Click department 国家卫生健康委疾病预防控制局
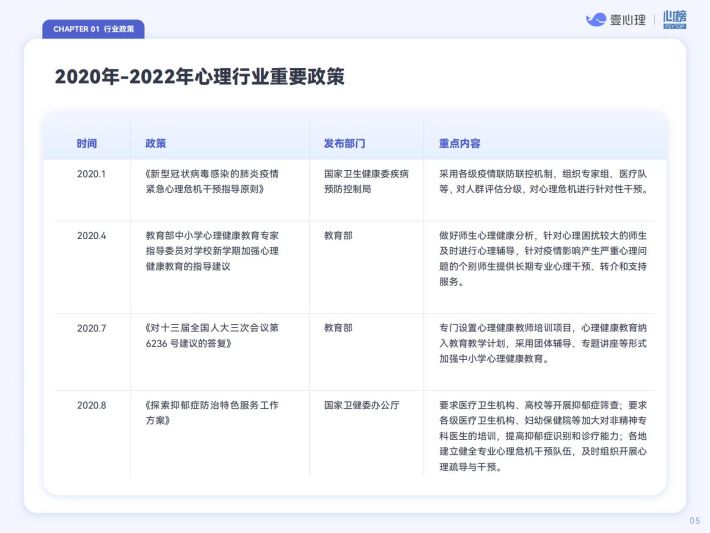The width and height of the screenshot is (710, 533). pos(366,181)
